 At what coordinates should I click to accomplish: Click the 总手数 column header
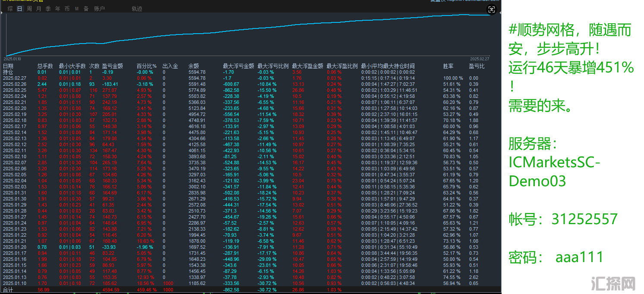coord(45,66)
